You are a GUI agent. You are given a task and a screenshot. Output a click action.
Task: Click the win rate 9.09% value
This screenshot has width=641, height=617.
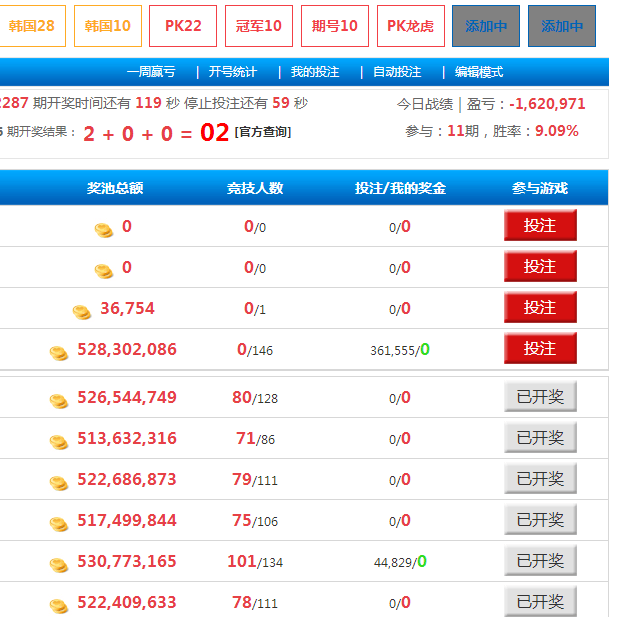[557, 131]
